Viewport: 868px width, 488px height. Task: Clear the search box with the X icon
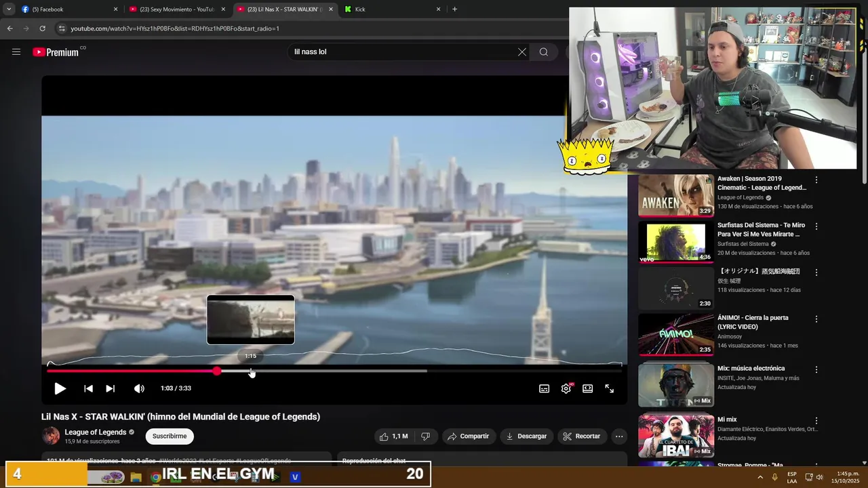point(522,52)
